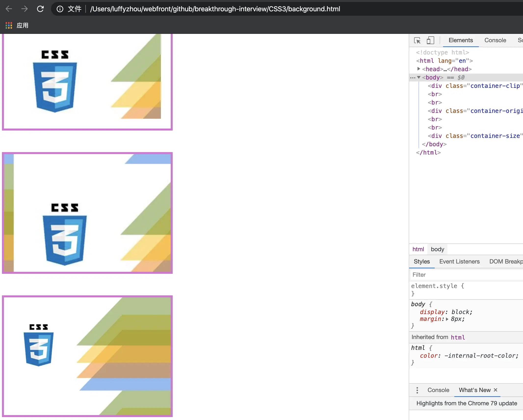
Task: Click the browser forward arrow
Action: tap(25, 9)
